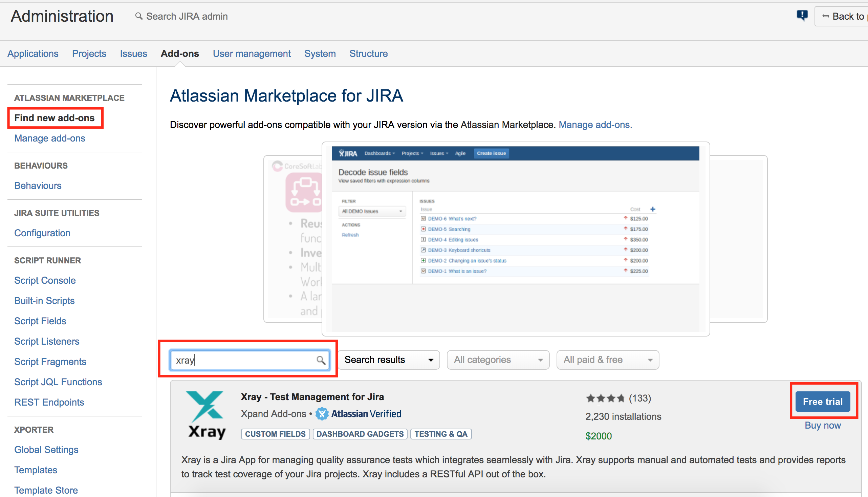The image size is (868, 497).
Task: Open Script Console
Action: [x=45, y=281]
